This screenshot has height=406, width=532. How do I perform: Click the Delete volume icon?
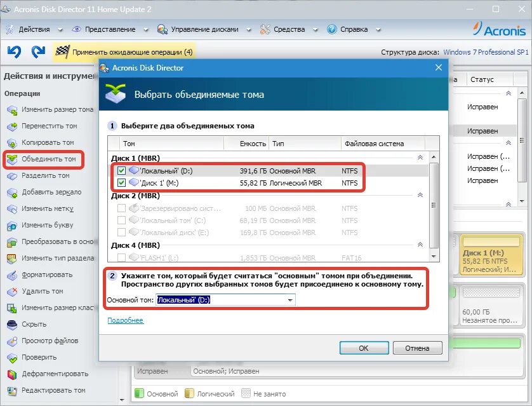pos(12,292)
